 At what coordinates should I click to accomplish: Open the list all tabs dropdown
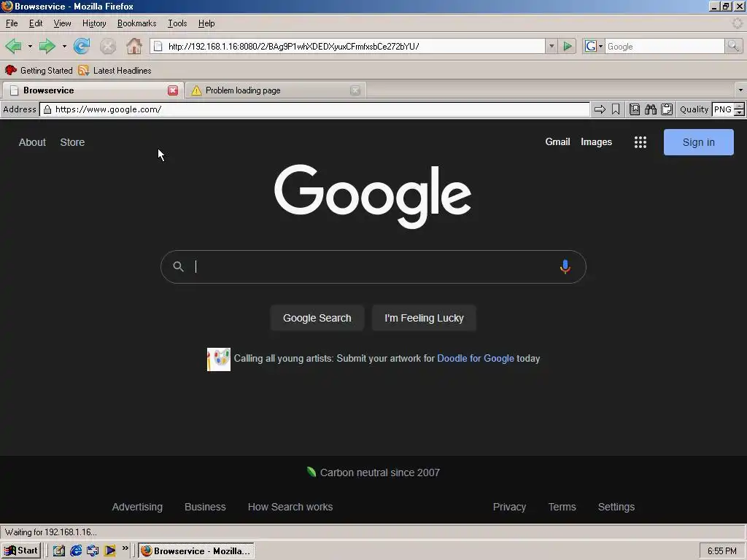[x=740, y=90]
